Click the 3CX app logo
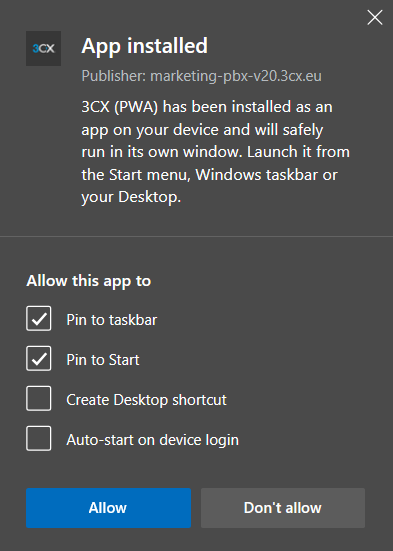This screenshot has height=551, width=393. click(x=43, y=48)
